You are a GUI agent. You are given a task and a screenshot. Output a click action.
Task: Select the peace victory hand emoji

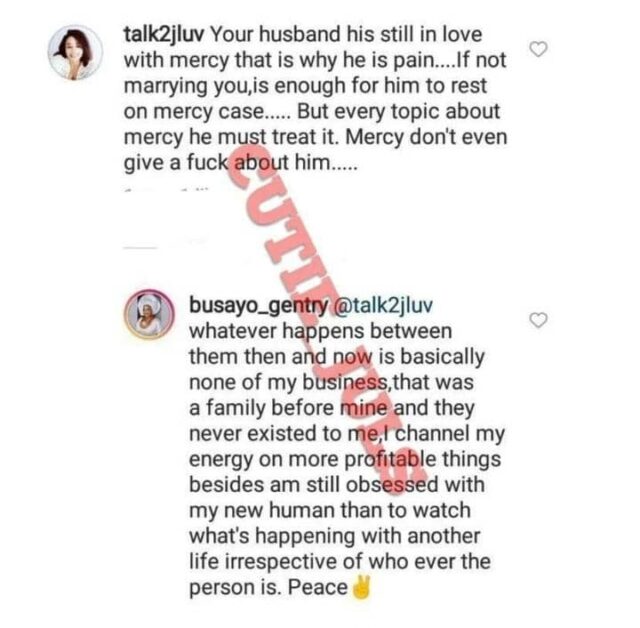click(x=362, y=588)
